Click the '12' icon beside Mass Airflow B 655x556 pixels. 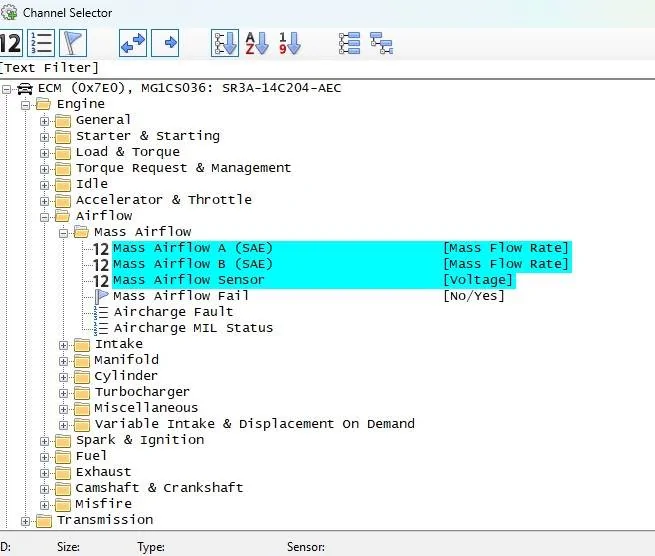101,265
